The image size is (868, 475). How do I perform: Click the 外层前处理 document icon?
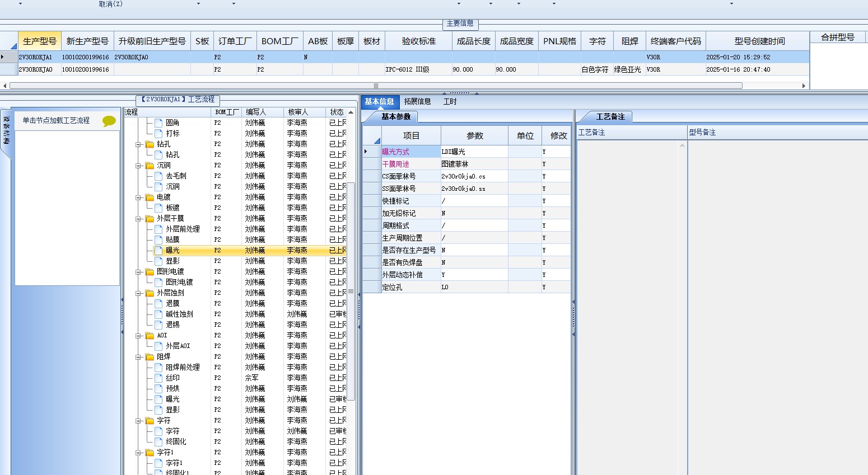[x=158, y=229]
